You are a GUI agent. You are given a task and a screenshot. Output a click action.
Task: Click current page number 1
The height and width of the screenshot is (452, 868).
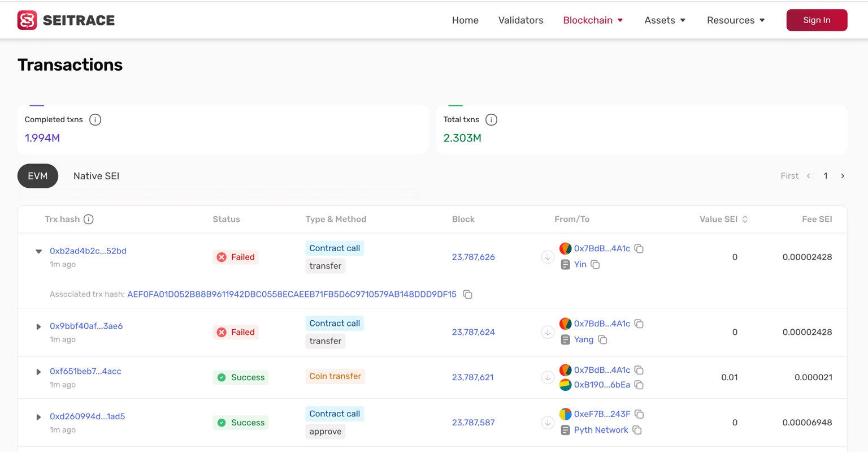(x=826, y=177)
